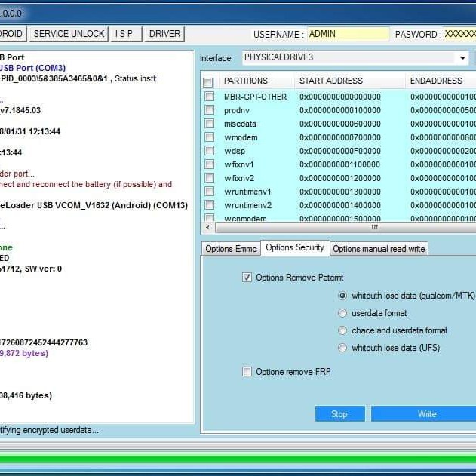This screenshot has width=476, height=476.
Task: Enable the Optione remove FRP checkbox
Action: [247, 372]
